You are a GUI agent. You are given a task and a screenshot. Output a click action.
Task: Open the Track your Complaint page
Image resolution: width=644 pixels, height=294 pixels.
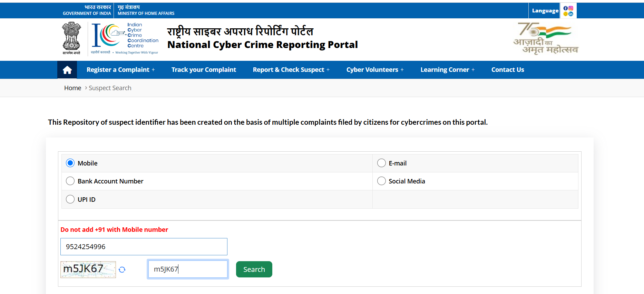204,70
